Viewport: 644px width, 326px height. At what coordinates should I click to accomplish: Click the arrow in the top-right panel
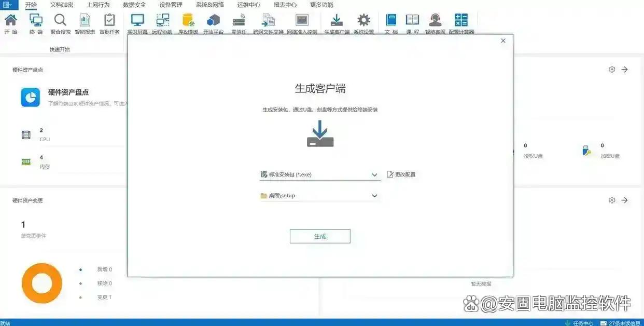pyautogui.click(x=625, y=69)
